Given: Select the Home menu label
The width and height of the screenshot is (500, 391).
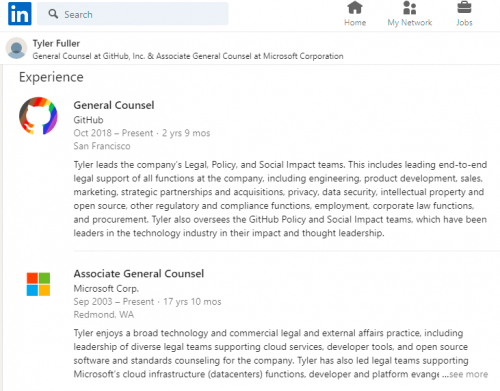Looking at the screenshot, I should click(x=355, y=23).
